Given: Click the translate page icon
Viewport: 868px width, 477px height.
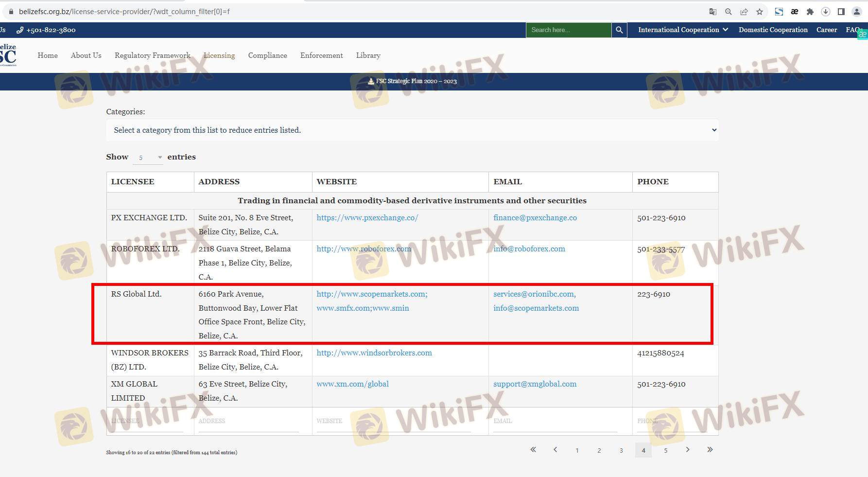Looking at the screenshot, I should 713,12.
